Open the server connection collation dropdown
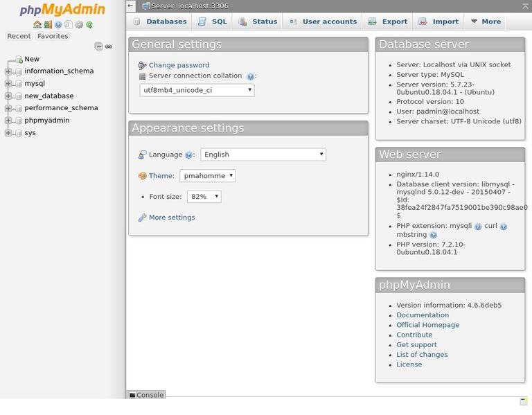Screen dimensions: 532x415 197,90
